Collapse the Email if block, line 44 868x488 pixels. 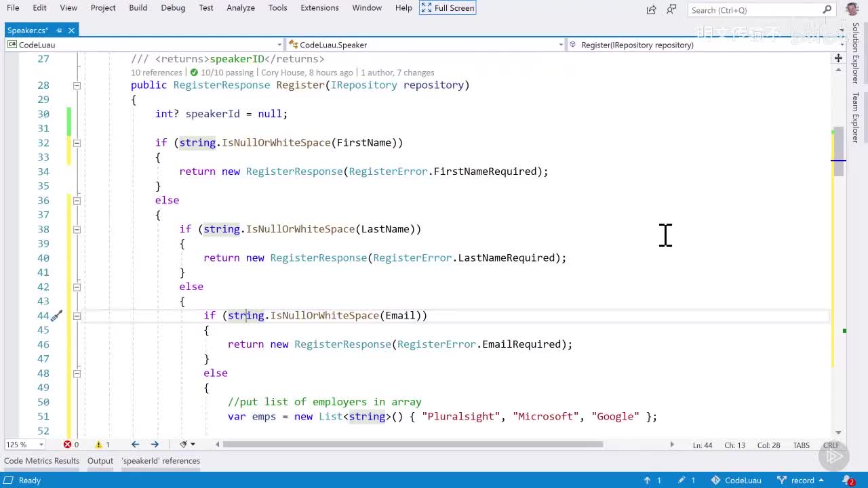pos(77,316)
